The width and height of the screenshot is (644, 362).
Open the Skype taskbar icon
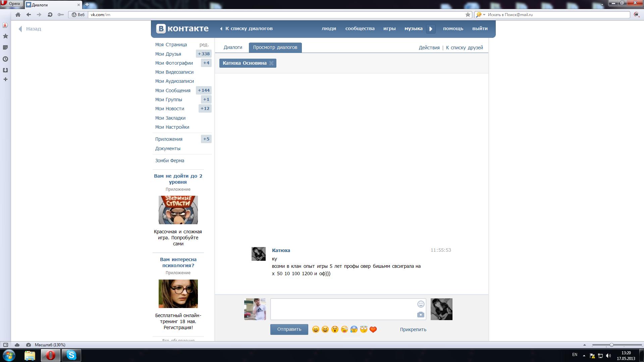71,355
